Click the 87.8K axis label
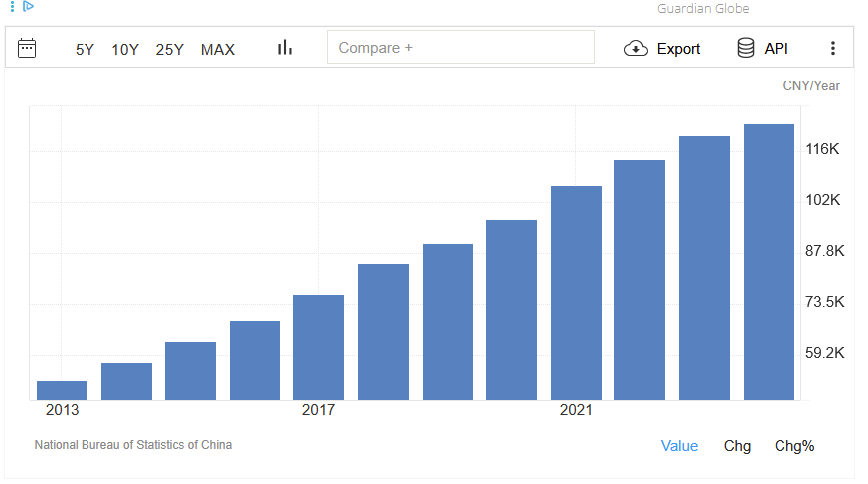Image resolution: width=868 pixels, height=484 pixels. point(825,251)
